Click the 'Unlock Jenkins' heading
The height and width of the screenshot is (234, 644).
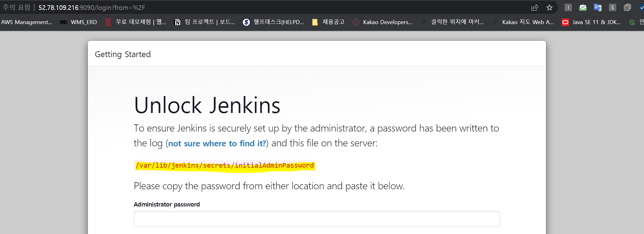click(x=207, y=105)
